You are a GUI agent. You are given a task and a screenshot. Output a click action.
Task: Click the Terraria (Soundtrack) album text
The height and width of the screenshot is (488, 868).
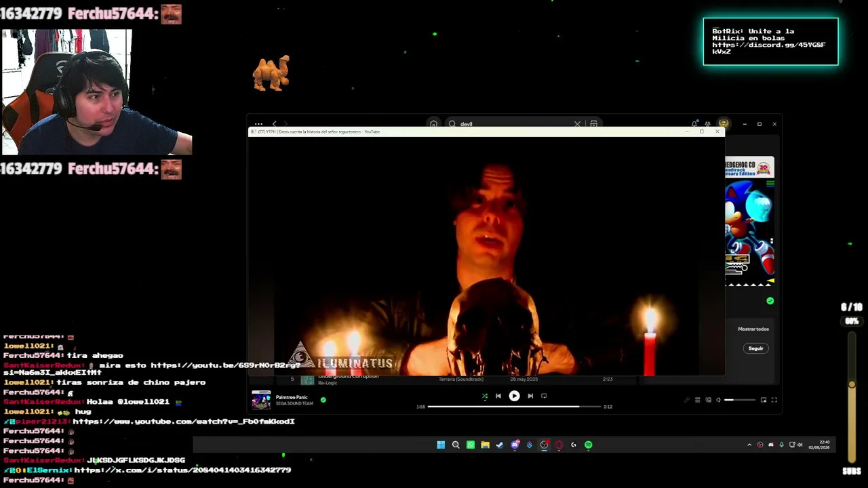pos(461,379)
